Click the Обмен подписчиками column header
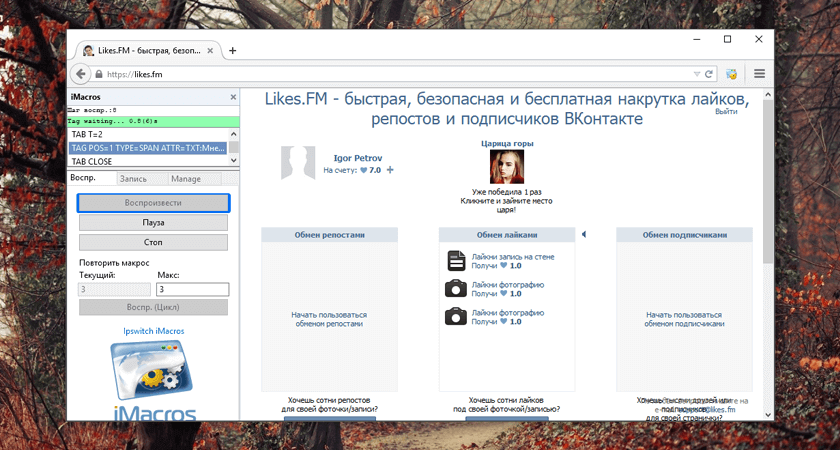The width and height of the screenshot is (840, 450). point(685,235)
